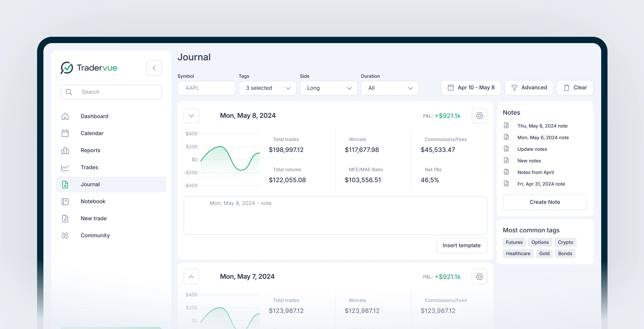Expand the Mon, May 7 journal entry
Viewport: 644px width, 329px height.
coord(191,276)
